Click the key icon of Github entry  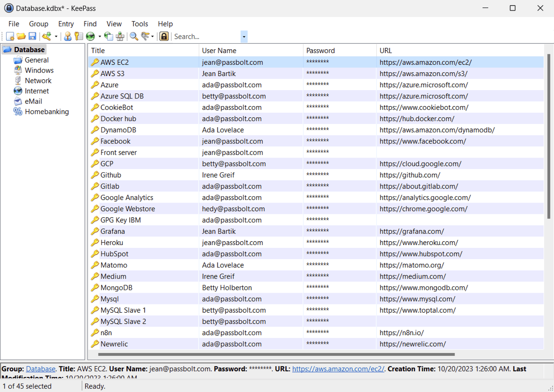[x=95, y=175]
